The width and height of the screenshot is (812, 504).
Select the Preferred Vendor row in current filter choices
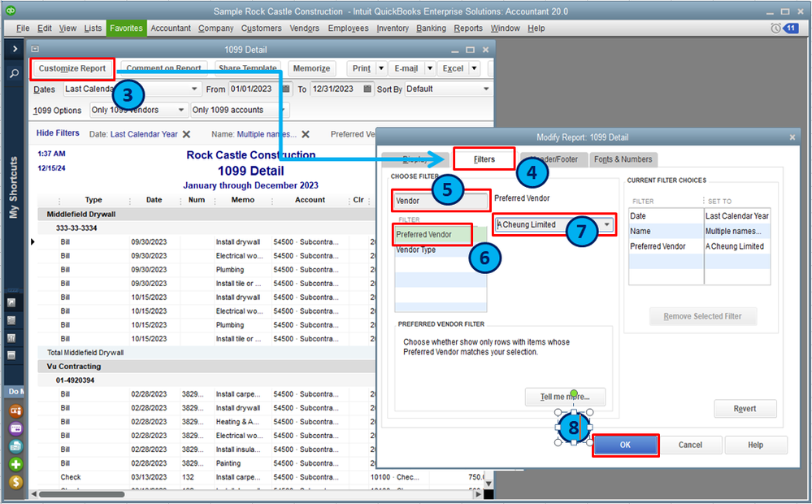[x=699, y=246]
